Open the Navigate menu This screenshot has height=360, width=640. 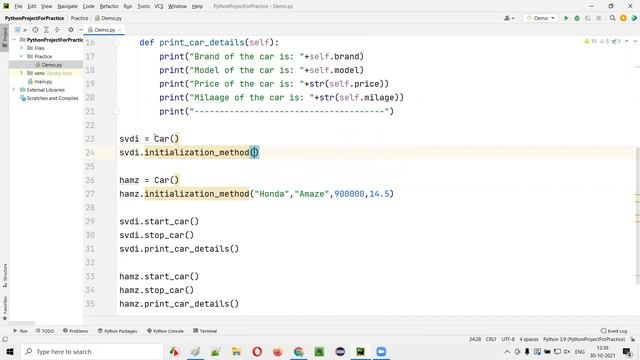pos(67,6)
